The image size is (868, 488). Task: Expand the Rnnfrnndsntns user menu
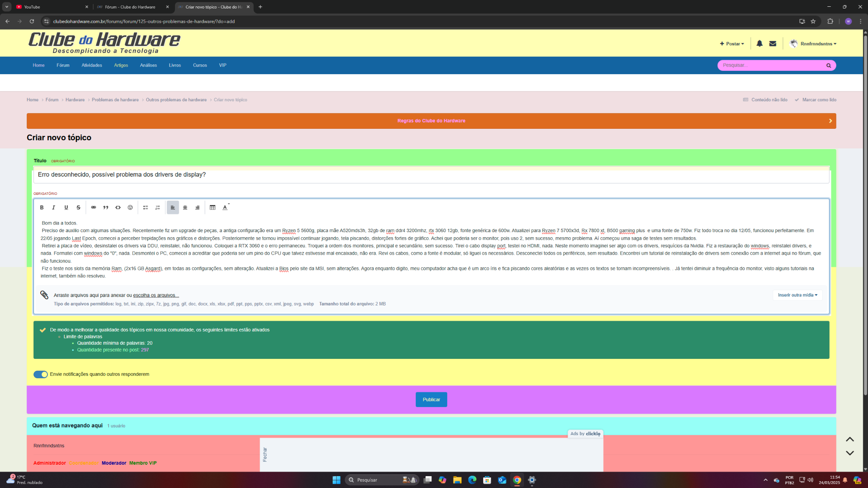[813, 44]
